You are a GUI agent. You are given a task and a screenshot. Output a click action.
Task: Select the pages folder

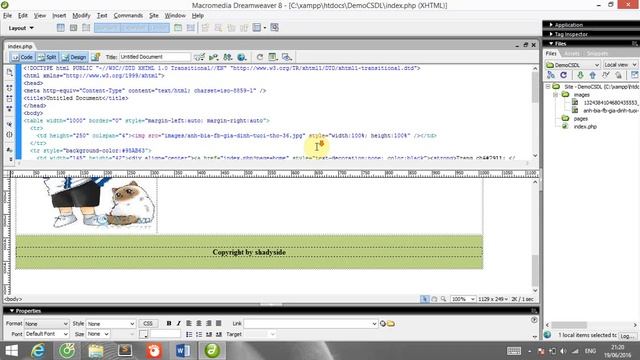coord(581,119)
